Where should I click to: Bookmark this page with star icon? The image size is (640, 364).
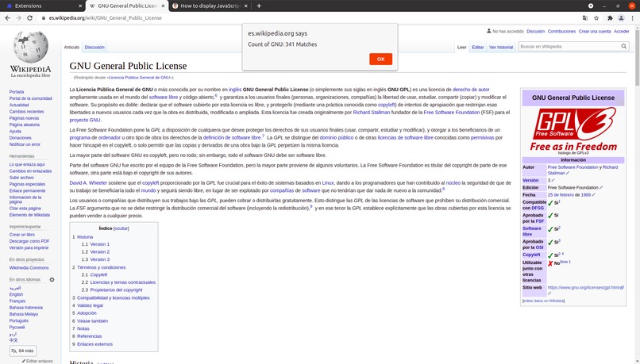click(596, 18)
